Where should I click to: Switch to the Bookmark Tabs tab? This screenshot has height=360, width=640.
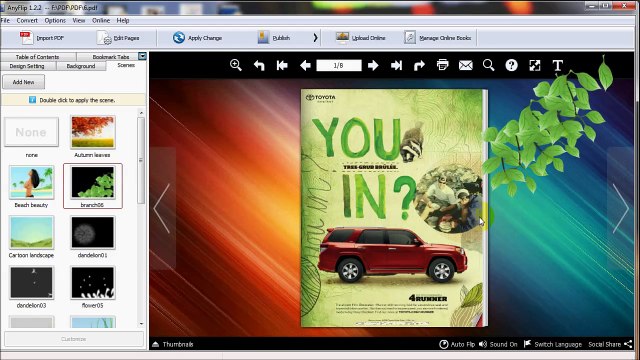point(110,57)
